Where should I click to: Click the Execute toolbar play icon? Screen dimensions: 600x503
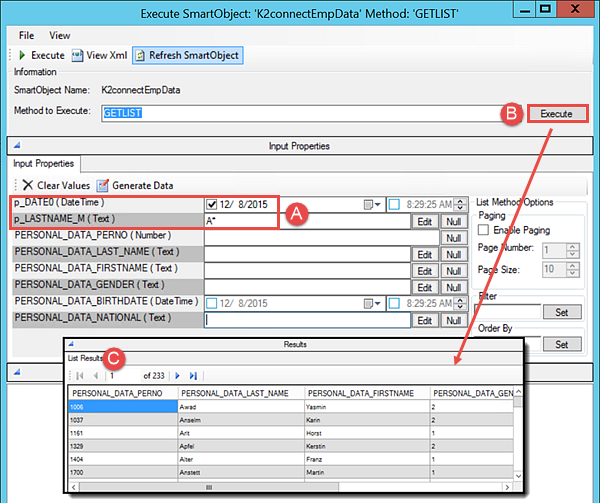pos(23,55)
